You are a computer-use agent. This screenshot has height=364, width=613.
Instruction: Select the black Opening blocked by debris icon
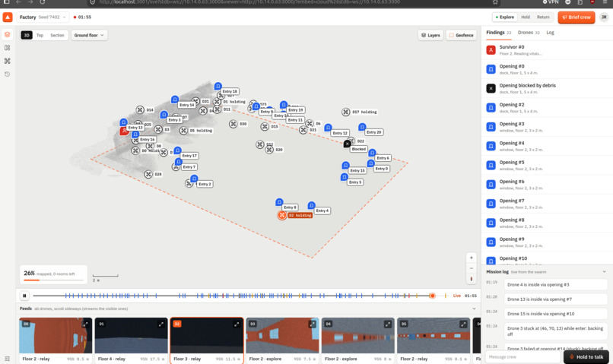(491, 88)
